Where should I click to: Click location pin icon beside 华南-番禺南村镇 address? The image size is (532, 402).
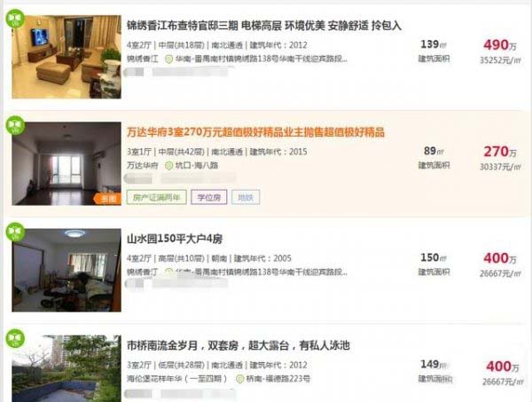click(168, 59)
